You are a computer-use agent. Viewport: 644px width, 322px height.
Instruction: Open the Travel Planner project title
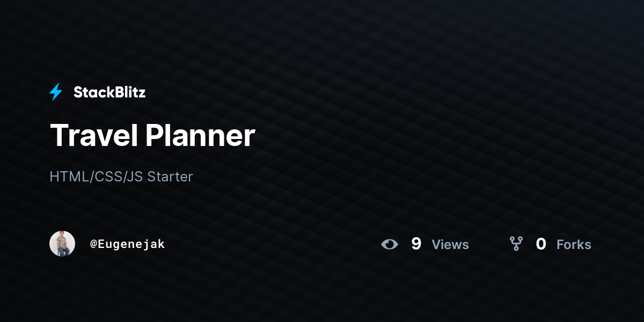pyautogui.click(x=152, y=135)
